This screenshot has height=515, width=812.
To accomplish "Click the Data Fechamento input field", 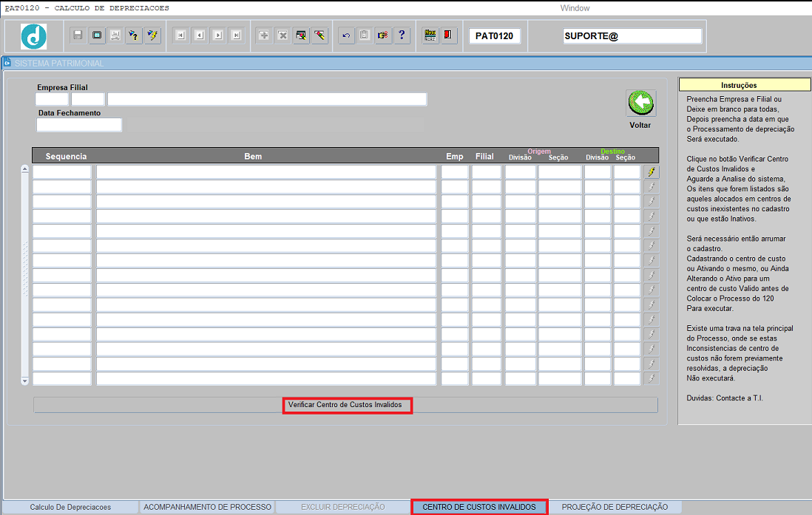I will point(79,125).
